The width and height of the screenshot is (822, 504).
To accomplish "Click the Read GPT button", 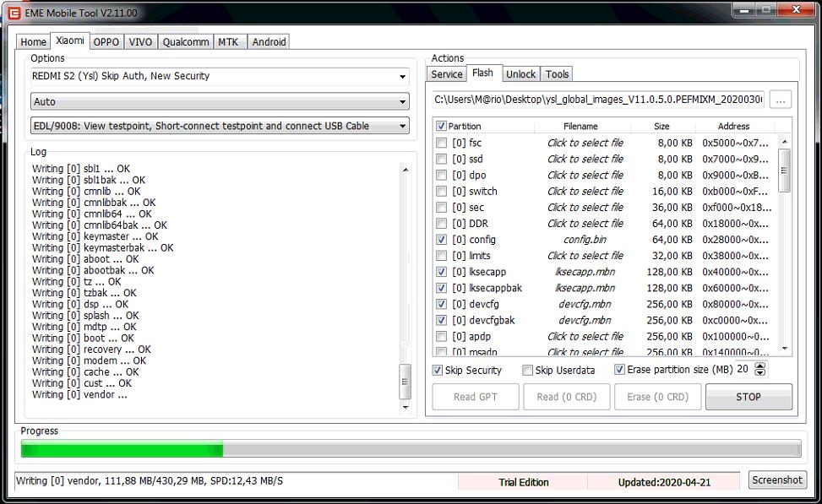I will click(476, 397).
